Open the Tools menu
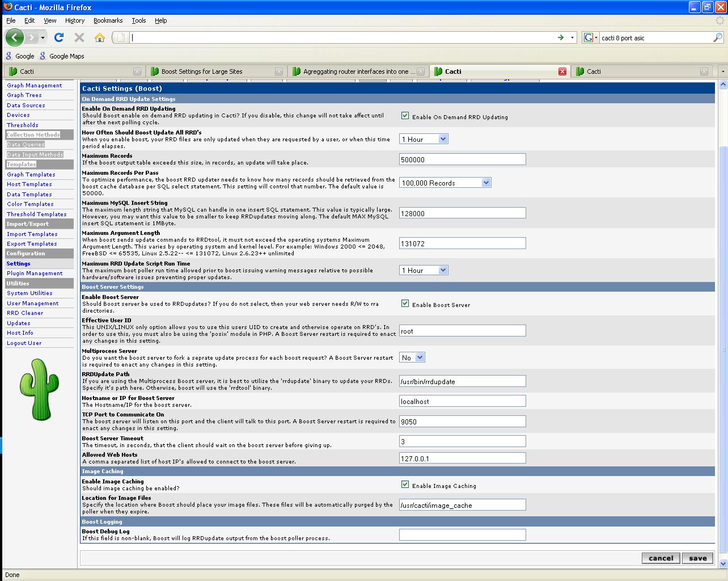 point(139,20)
